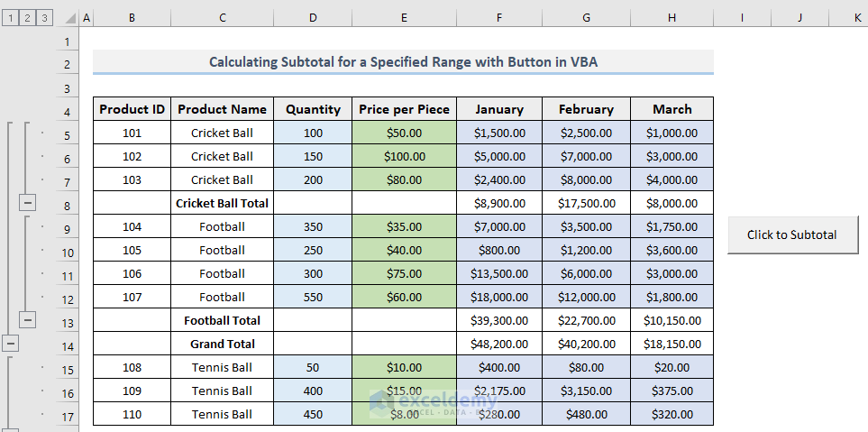Collapse the Cricket Ball Total group
This screenshot has height=432, width=868.
coord(27,204)
